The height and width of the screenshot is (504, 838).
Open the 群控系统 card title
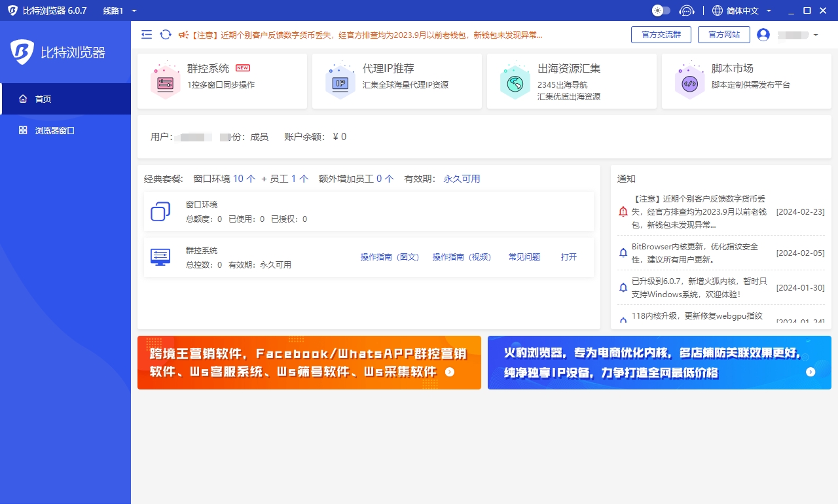[x=208, y=68]
